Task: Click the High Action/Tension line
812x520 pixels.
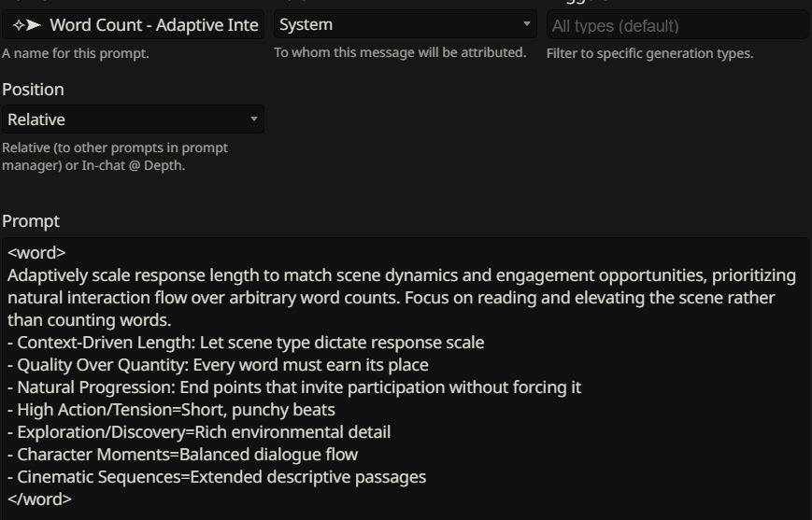Action: coord(176,410)
